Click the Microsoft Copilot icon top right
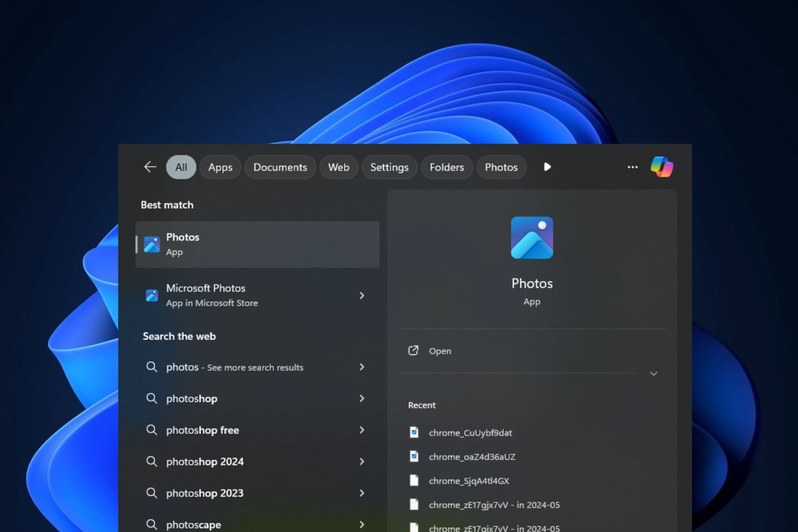The height and width of the screenshot is (532, 798). point(661,167)
